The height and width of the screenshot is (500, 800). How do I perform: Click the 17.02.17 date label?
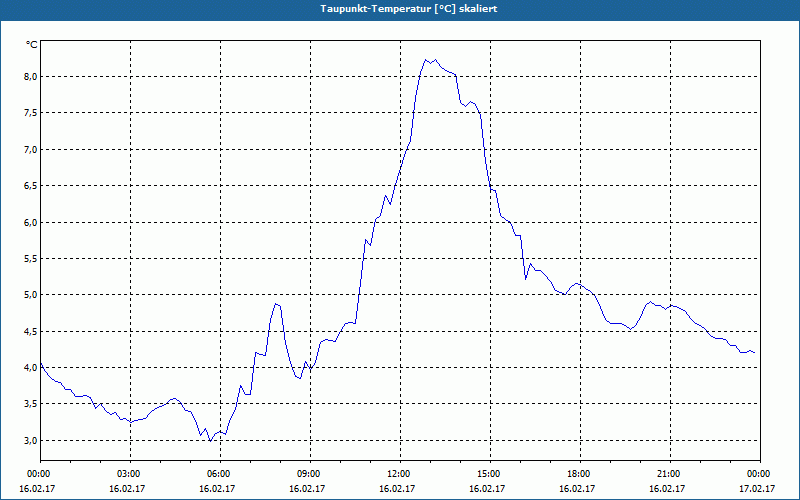click(757, 488)
